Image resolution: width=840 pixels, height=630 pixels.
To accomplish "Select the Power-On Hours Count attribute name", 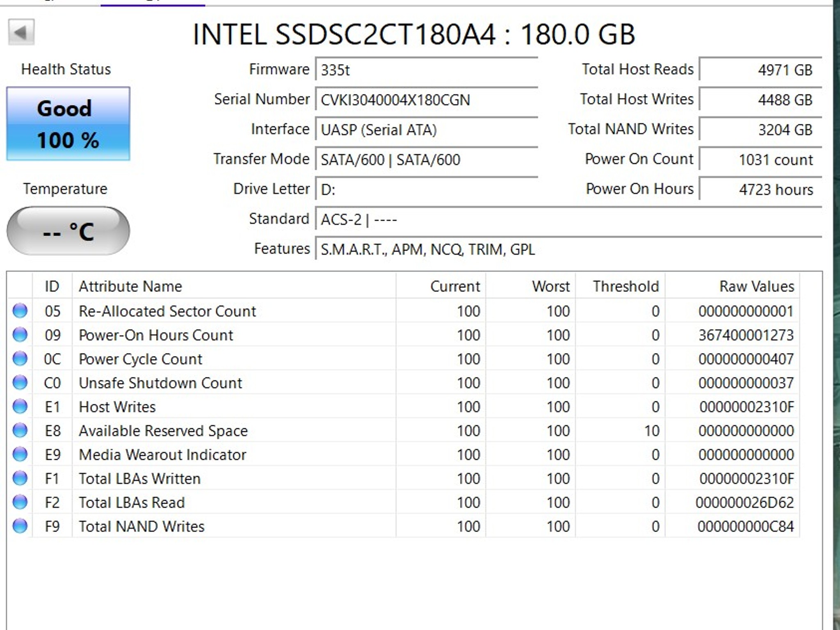I will (156, 335).
